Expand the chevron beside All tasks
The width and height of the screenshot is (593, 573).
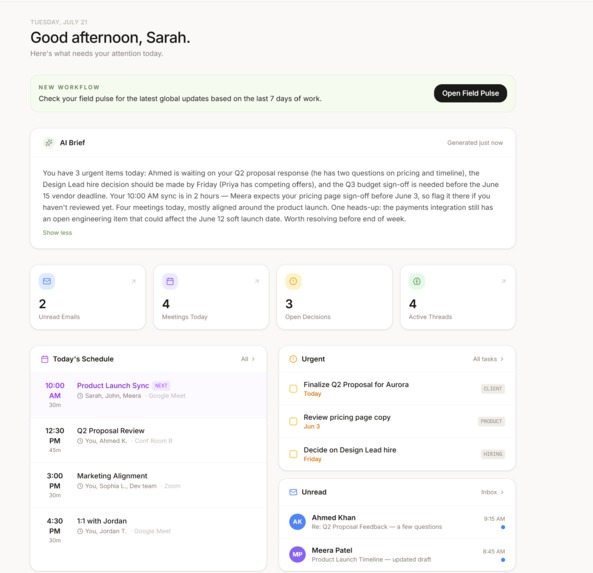click(502, 359)
